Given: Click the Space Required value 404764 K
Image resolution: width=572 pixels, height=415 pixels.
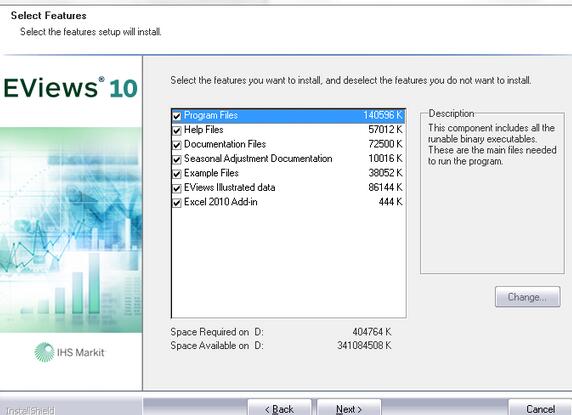Looking at the screenshot, I should click(372, 332).
